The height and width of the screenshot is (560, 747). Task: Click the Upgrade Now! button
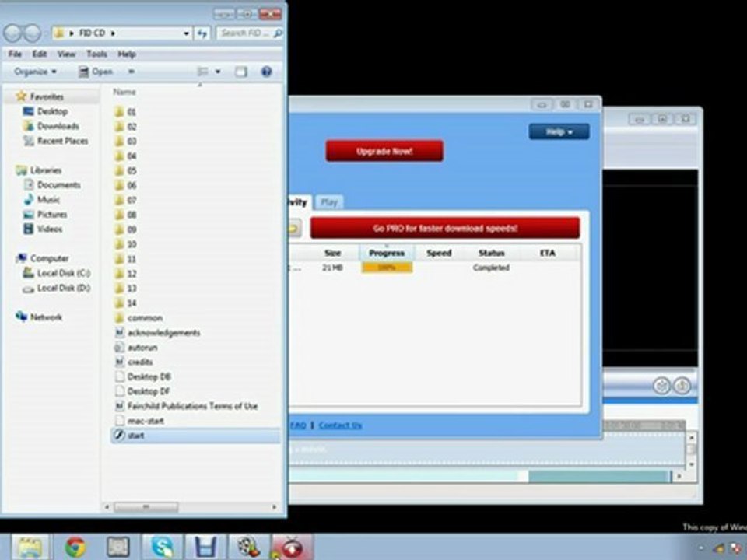point(384,152)
